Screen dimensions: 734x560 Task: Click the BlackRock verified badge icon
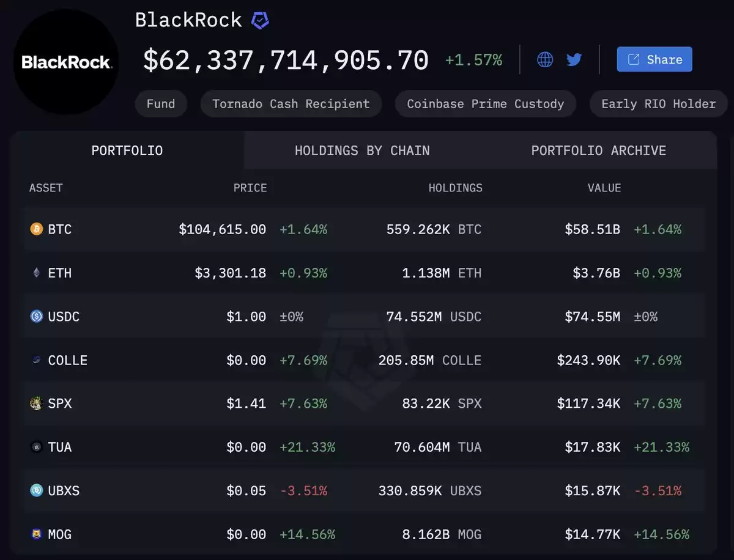click(260, 21)
